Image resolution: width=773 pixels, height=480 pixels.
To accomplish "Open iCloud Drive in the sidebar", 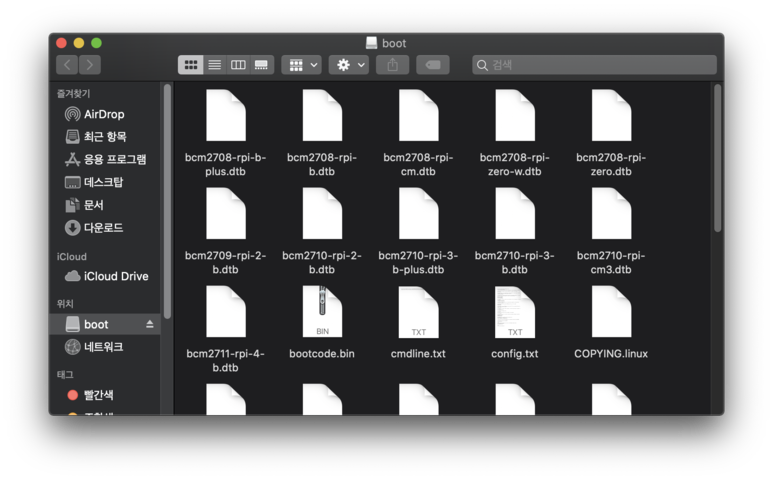I will pos(106,276).
